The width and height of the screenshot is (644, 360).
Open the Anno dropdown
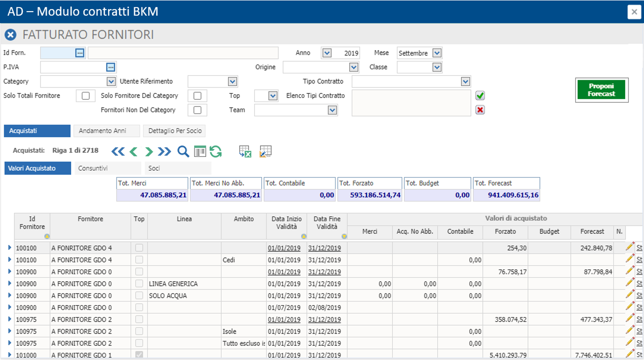327,53
